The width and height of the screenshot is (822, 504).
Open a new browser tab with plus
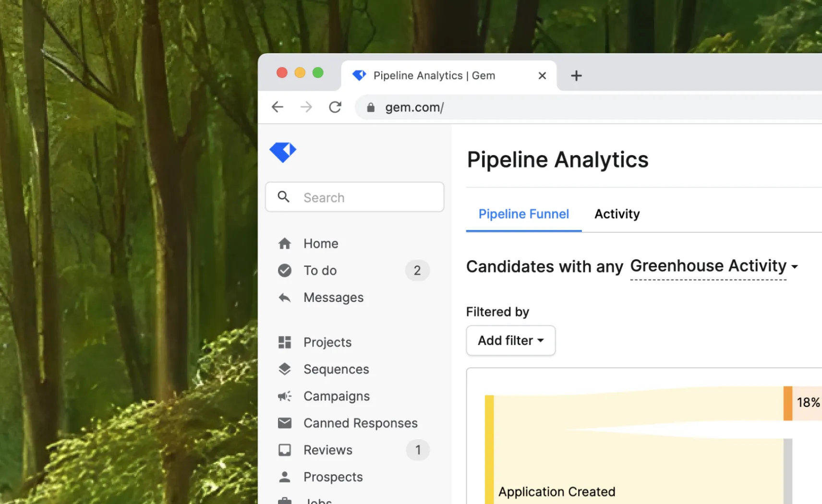[x=576, y=76]
